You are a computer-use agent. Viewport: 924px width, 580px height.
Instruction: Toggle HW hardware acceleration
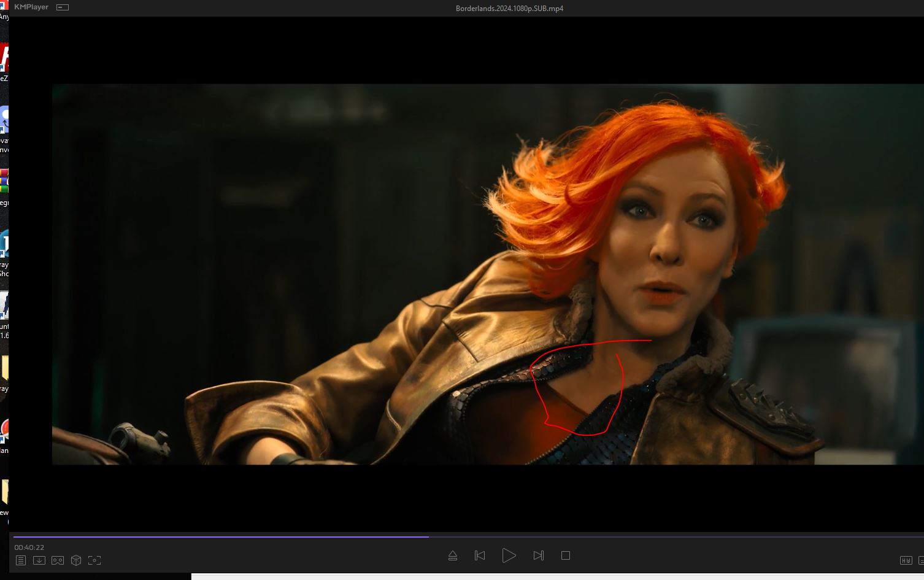point(906,560)
